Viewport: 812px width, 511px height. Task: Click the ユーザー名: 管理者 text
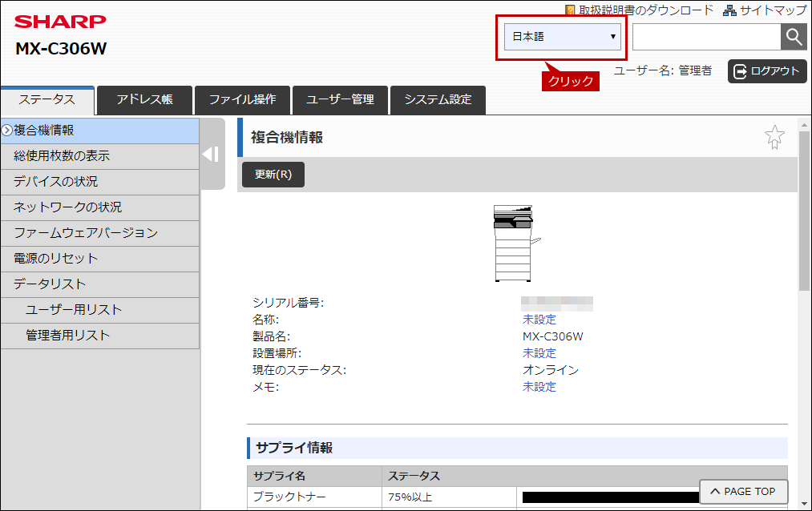663,70
